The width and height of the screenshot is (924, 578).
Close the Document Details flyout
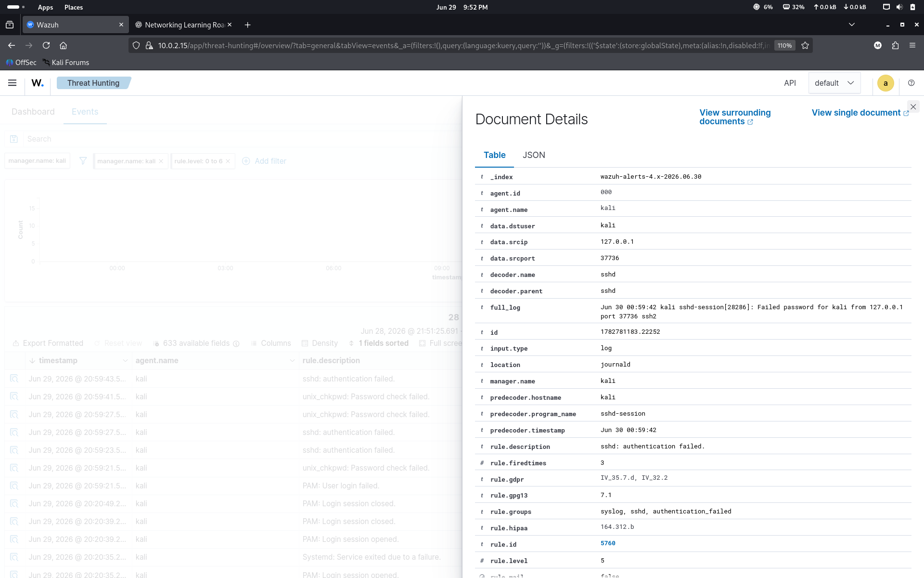click(913, 107)
